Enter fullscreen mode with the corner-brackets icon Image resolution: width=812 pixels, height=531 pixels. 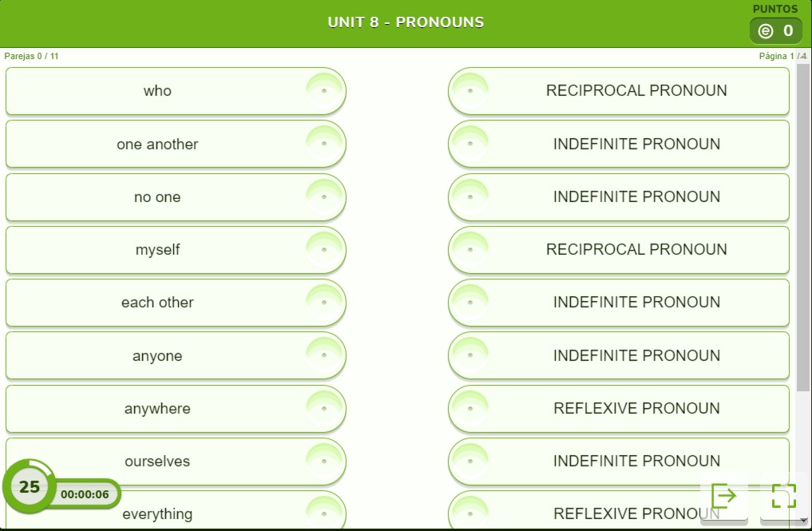click(x=783, y=496)
